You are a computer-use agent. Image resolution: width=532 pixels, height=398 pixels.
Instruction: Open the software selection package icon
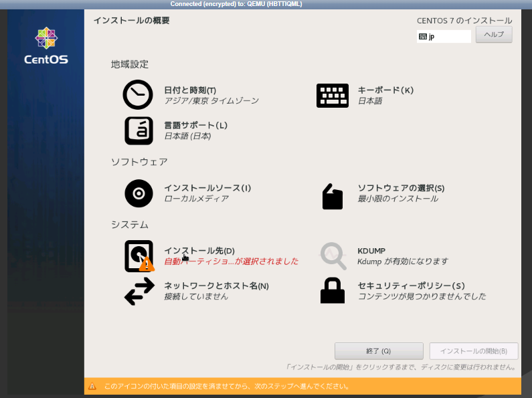click(x=332, y=196)
